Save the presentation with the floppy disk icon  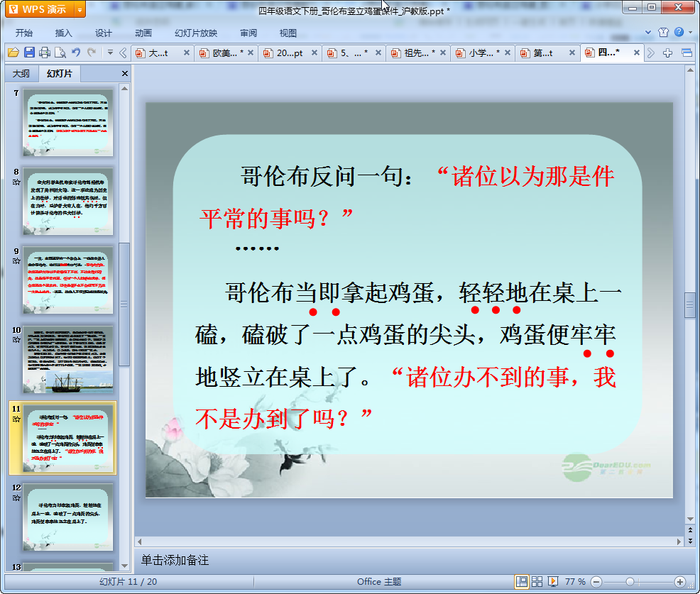[x=29, y=53]
